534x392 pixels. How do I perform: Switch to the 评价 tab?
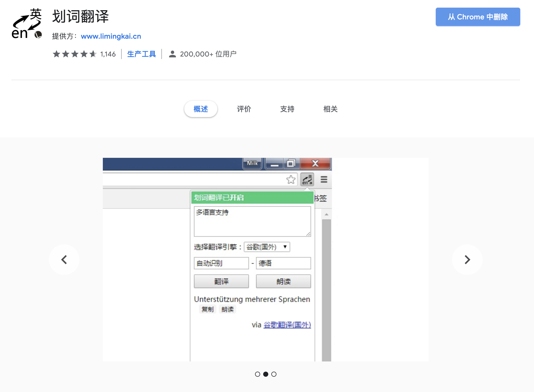(x=244, y=109)
